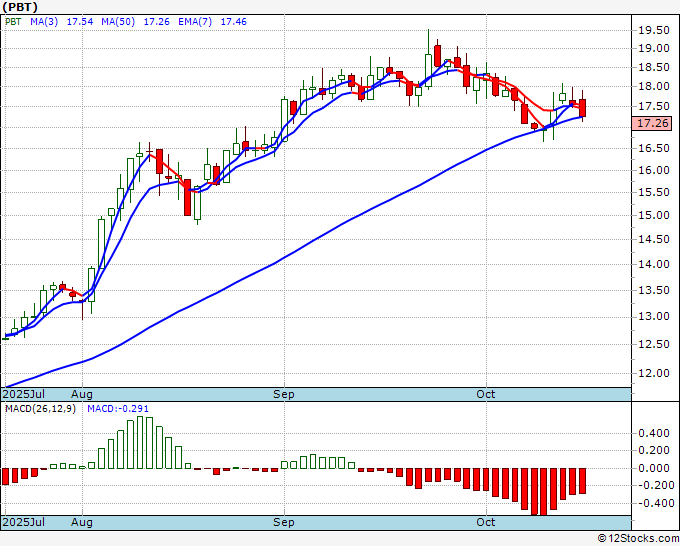Click the 12.00 price axis label
This screenshot has height=546, width=680.
pyautogui.click(x=654, y=373)
